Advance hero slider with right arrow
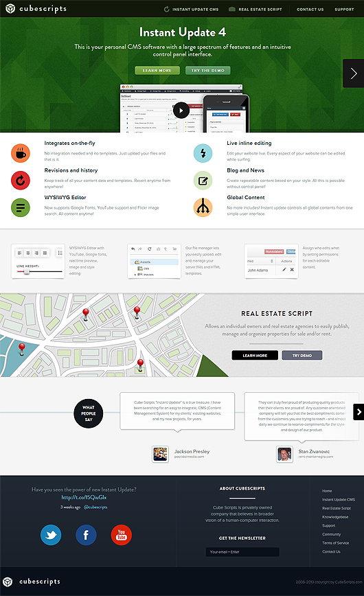 pos(353,73)
